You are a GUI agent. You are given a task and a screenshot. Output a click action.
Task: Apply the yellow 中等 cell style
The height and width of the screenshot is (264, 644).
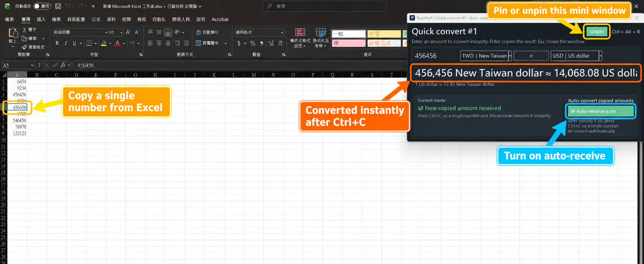384,34
